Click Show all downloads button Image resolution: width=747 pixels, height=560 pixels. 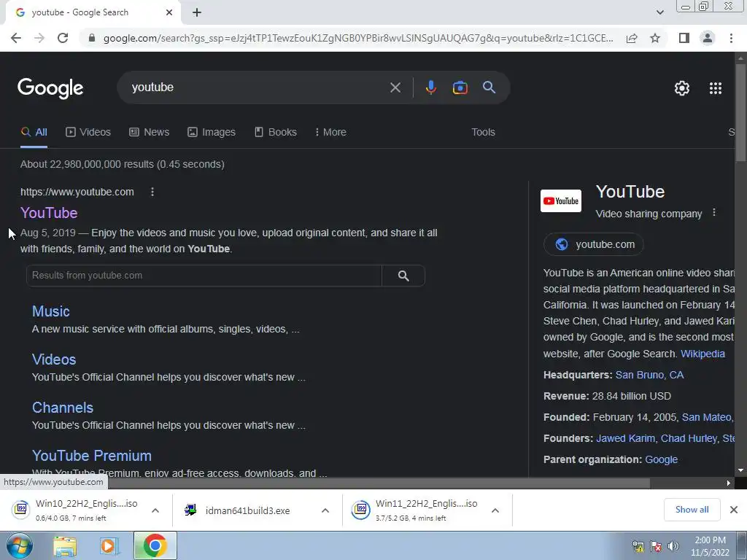(692, 510)
